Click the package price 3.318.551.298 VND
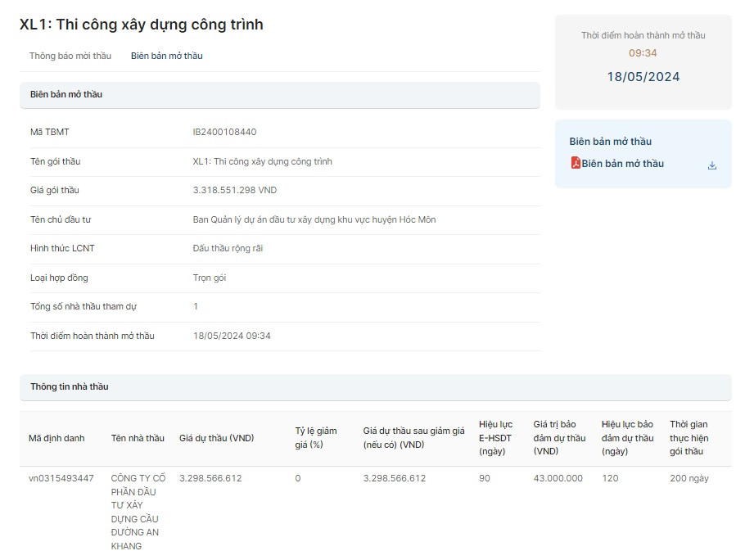This screenshot has width=745, height=560. [234, 190]
